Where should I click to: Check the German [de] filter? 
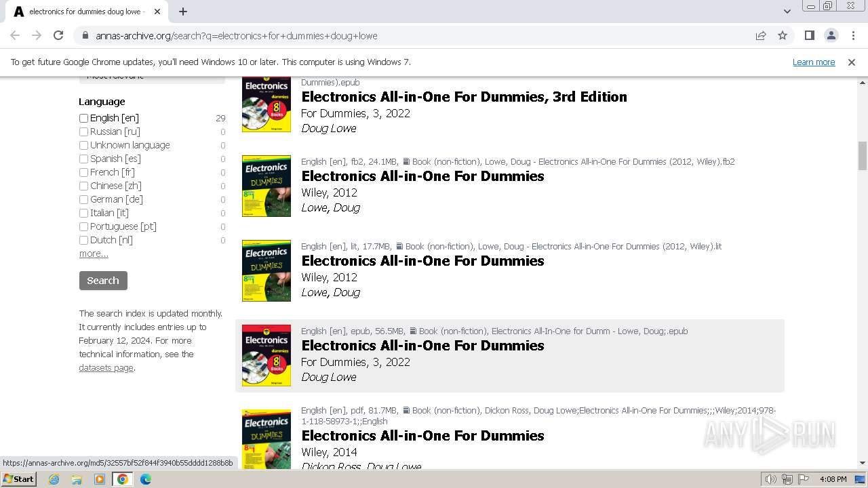[x=84, y=199]
